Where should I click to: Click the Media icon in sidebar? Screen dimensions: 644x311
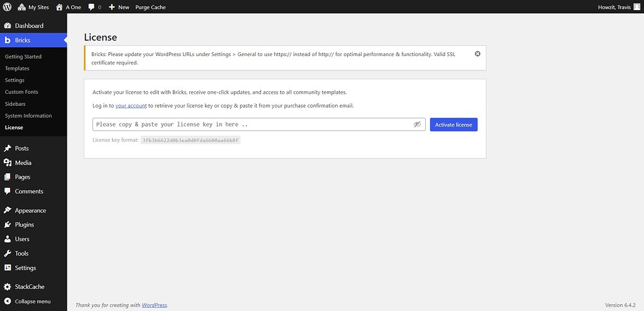tap(8, 162)
